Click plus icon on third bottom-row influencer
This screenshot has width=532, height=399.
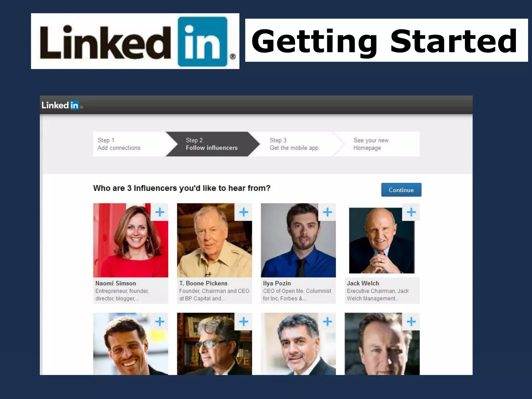pyautogui.click(x=327, y=322)
